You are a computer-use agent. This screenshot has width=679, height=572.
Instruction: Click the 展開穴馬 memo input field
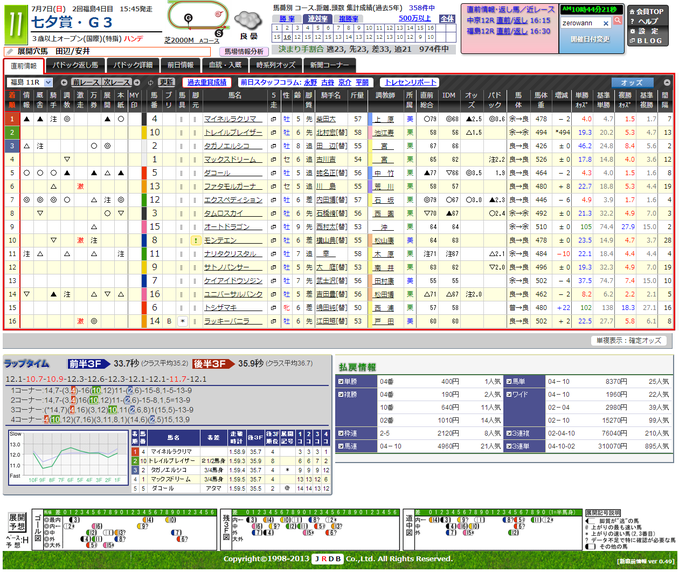[107, 52]
